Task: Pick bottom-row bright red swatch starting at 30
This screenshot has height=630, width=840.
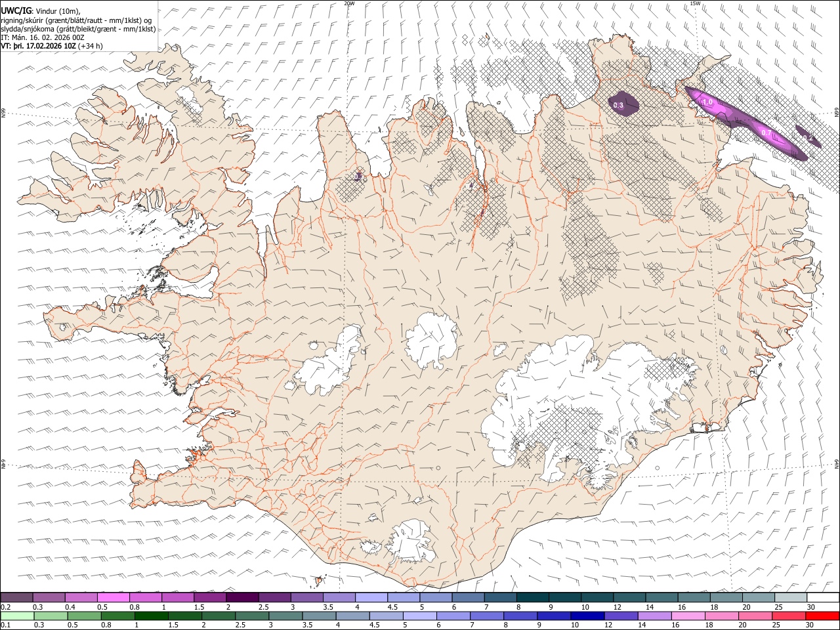Action: tap(822, 616)
